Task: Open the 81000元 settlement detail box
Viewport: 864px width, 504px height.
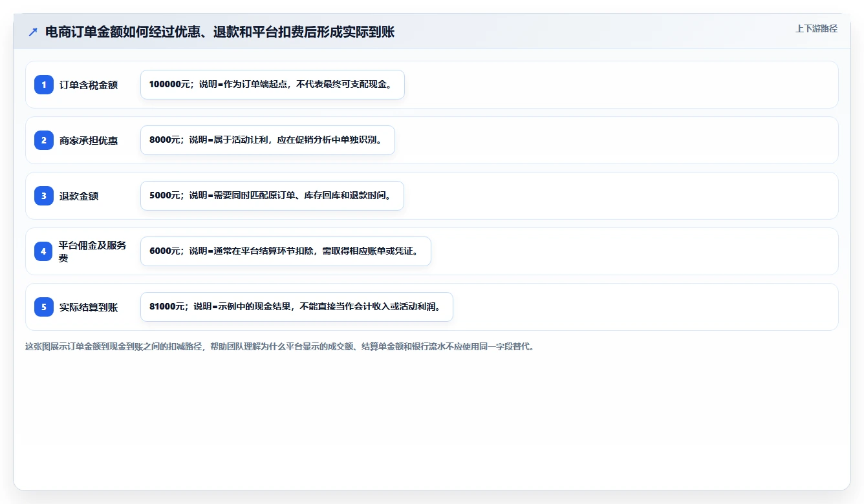Action: click(x=297, y=307)
